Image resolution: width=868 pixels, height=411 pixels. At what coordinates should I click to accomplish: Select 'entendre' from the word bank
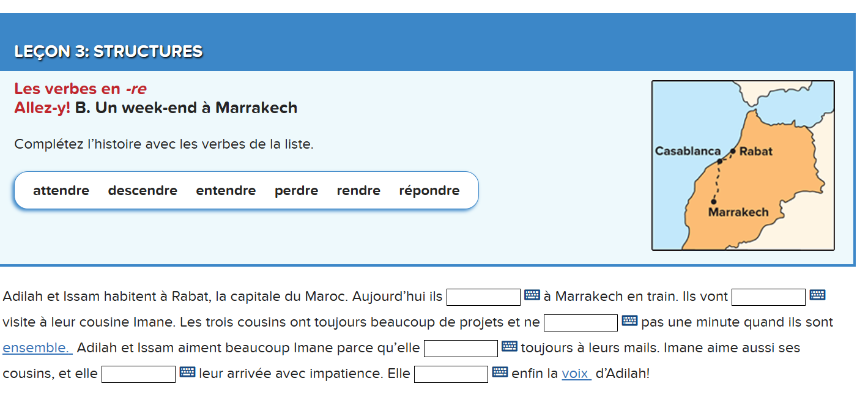tap(226, 190)
